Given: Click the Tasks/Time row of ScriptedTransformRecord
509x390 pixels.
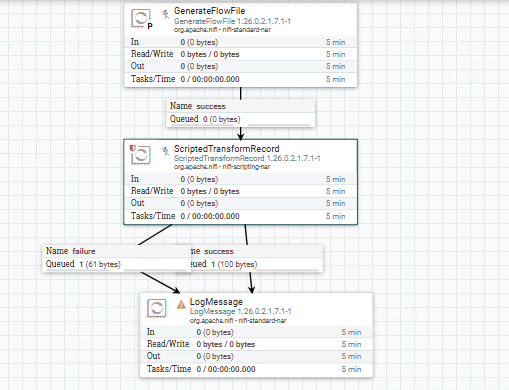Looking at the screenshot, I should click(240, 216).
